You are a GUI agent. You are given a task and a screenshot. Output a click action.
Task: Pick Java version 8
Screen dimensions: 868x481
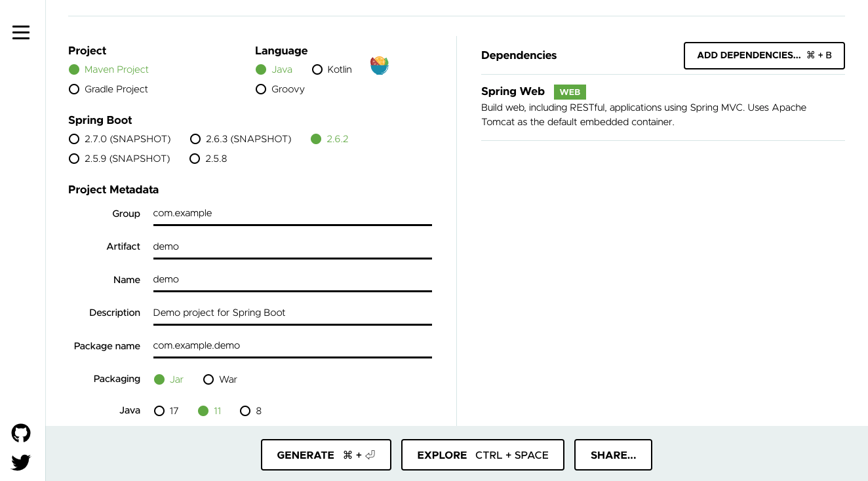[251, 411]
